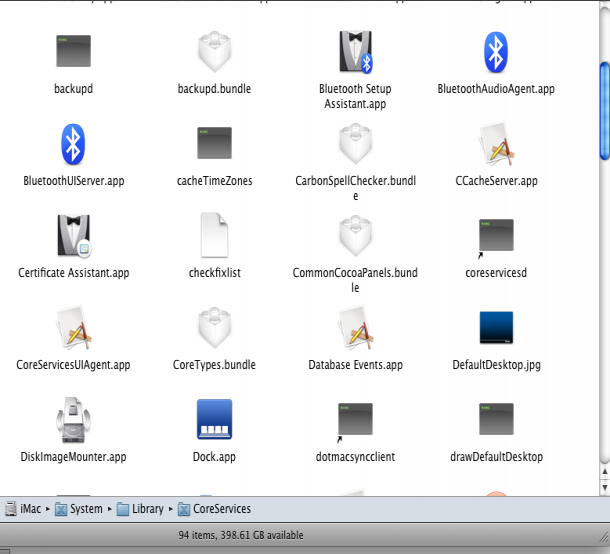Select CCacheServer.app icon
The image size is (610, 554).
[x=496, y=144]
